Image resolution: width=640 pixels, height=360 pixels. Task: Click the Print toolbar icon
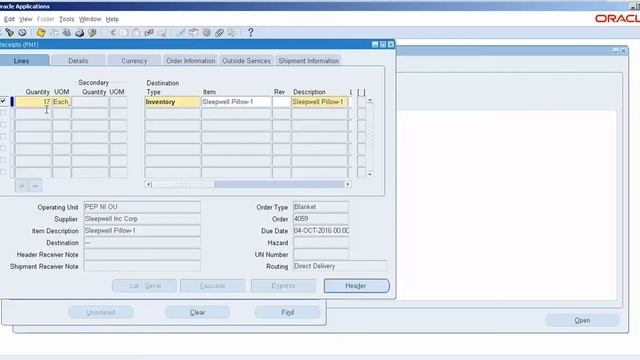79,33
